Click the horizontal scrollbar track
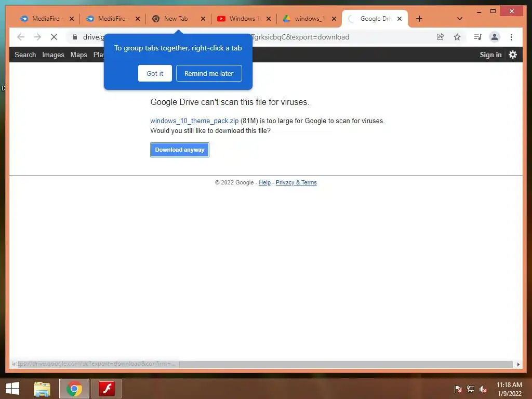532x399 pixels. pyautogui.click(x=345, y=364)
